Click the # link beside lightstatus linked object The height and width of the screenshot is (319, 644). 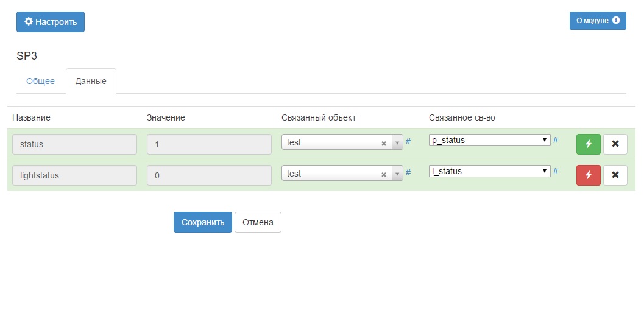click(x=408, y=172)
